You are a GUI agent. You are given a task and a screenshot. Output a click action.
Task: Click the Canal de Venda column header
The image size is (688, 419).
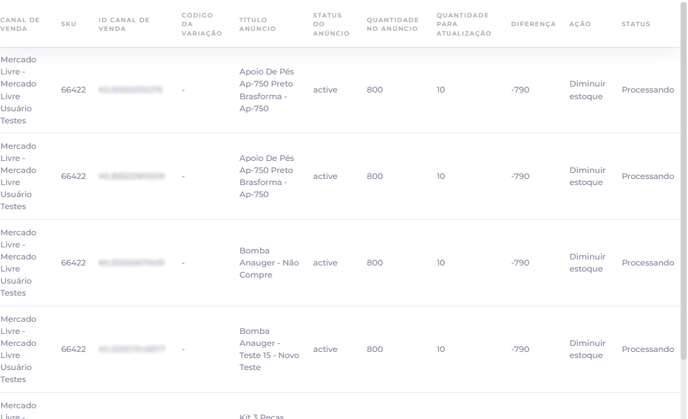click(20, 24)
